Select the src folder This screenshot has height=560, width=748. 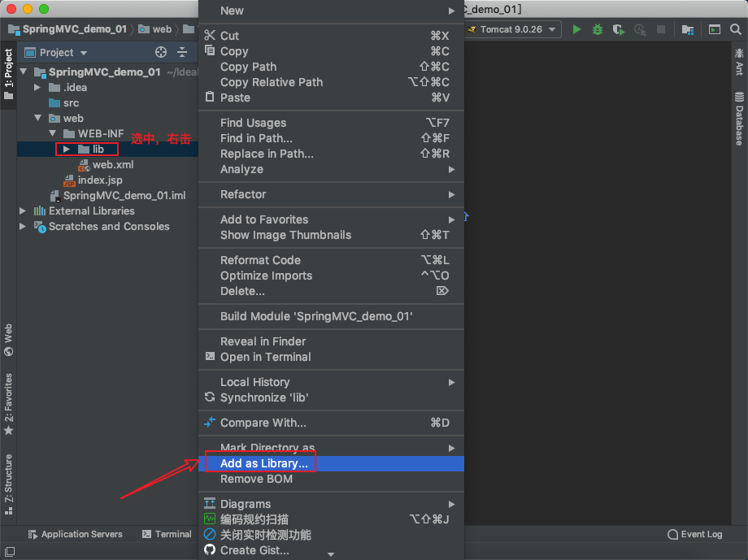tap(64, 103)
